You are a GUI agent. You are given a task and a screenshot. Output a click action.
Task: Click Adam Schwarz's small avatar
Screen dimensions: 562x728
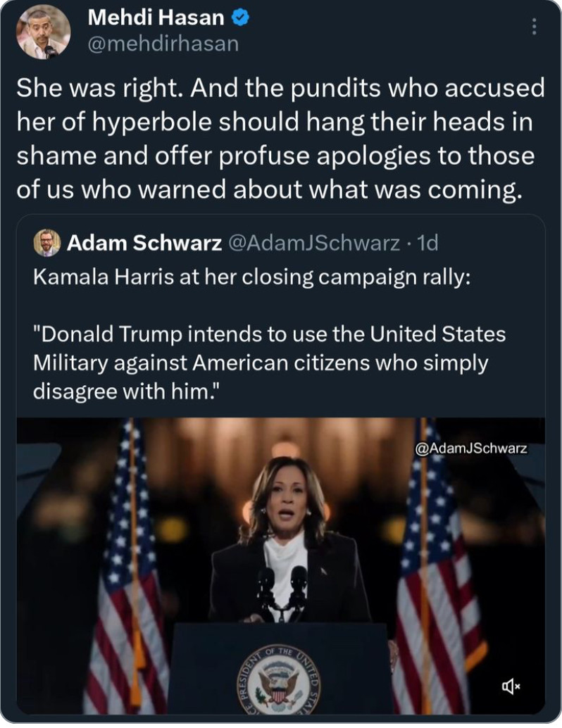(47, 243)
